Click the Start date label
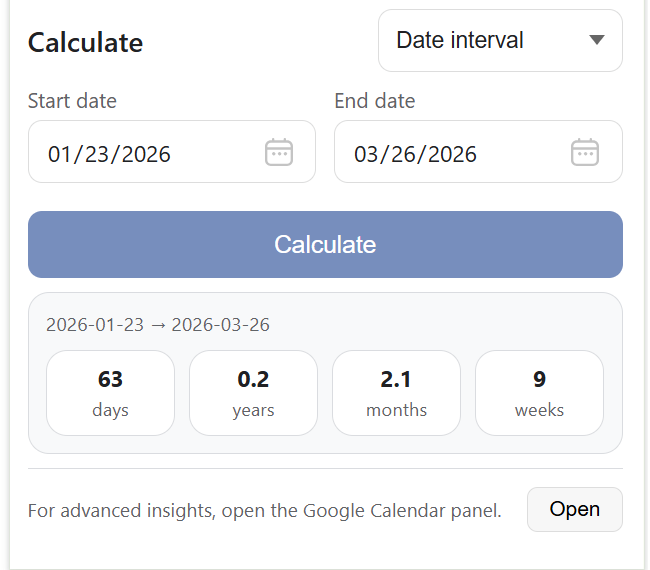Image resolution: width=650 pixels, height=570 pixels. pyautogui.click(x=72, y=101)
